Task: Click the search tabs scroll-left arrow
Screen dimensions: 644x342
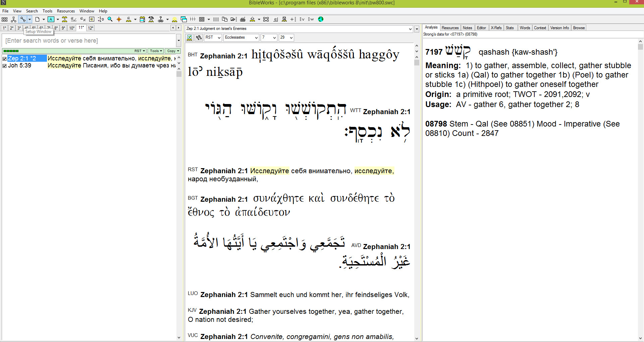Action: pos(173,28)
